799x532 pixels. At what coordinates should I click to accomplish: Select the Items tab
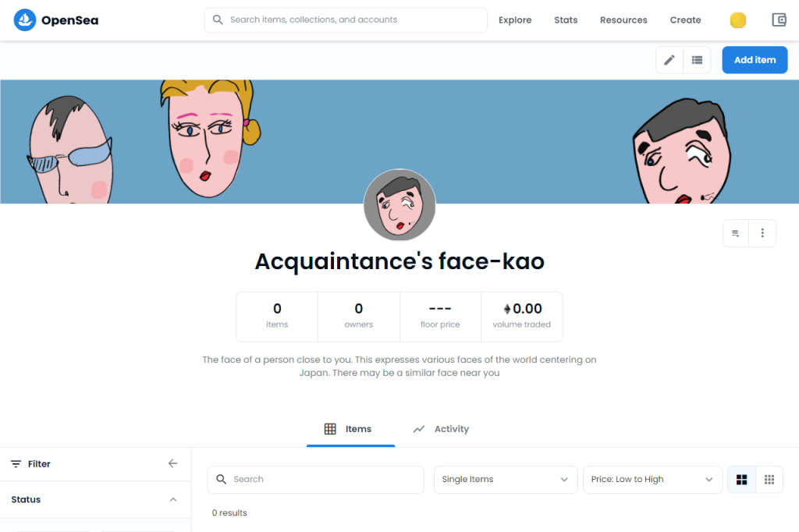(350, 429)
